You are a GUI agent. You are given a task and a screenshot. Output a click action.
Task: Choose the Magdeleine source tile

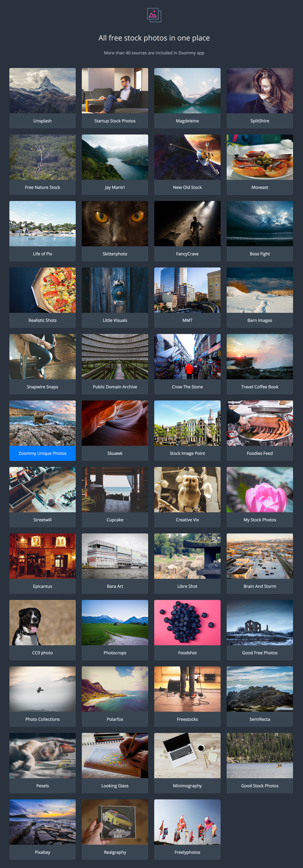click(187, 98)
